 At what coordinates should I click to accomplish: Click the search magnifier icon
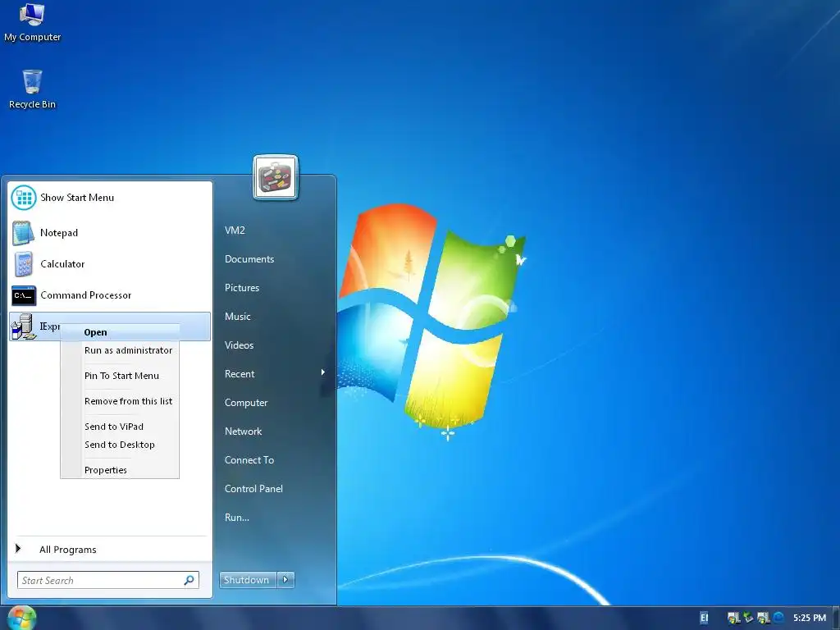[189, 580]
